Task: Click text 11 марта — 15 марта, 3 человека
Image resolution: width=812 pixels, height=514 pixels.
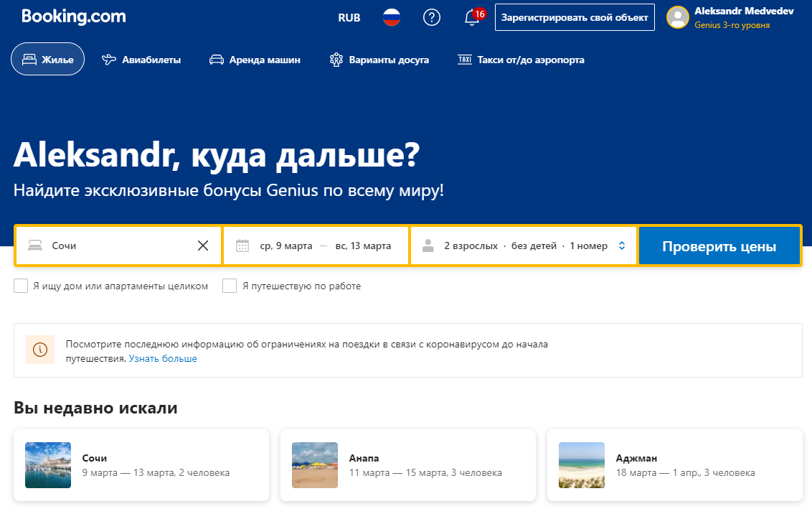Action: (425, 472)
